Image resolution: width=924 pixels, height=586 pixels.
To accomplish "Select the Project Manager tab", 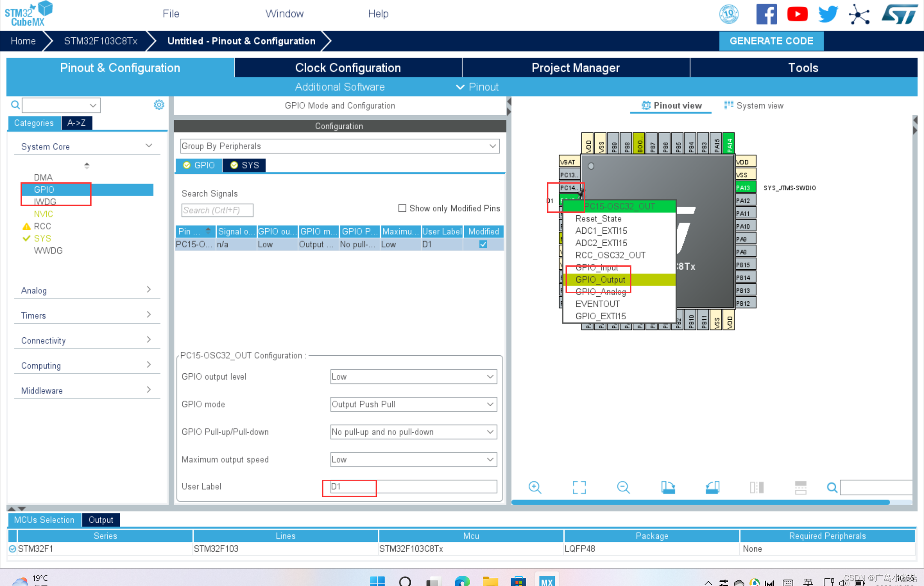I will [x=575, y=67].
